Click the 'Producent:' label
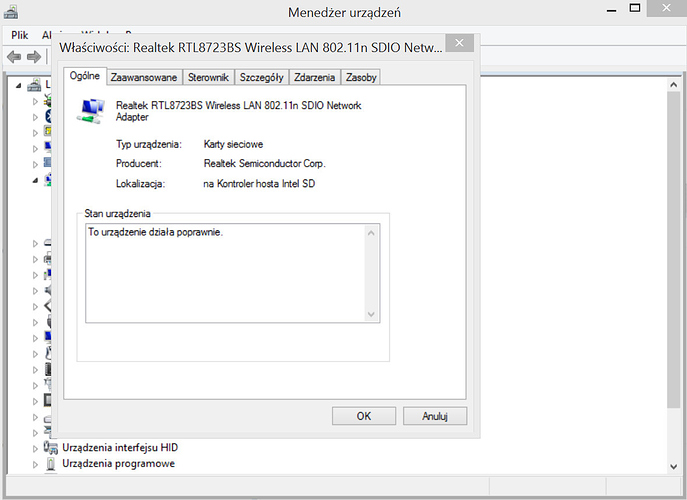 point(138,163)
